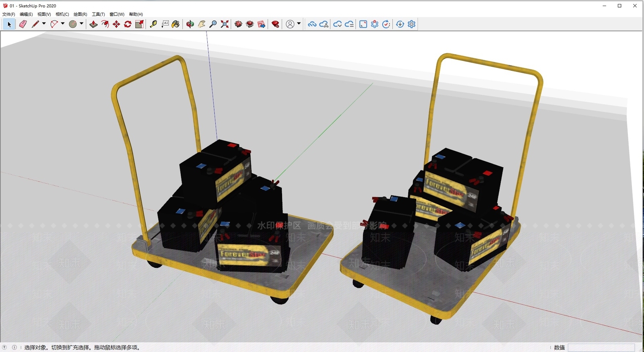Choose the Orbit tool

point(190,24)
